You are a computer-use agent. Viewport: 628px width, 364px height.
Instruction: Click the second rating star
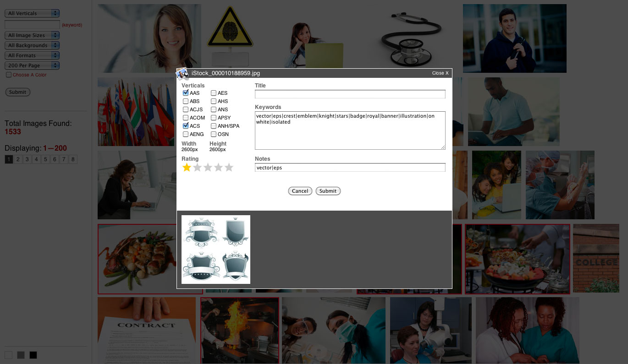click(197, 168)
